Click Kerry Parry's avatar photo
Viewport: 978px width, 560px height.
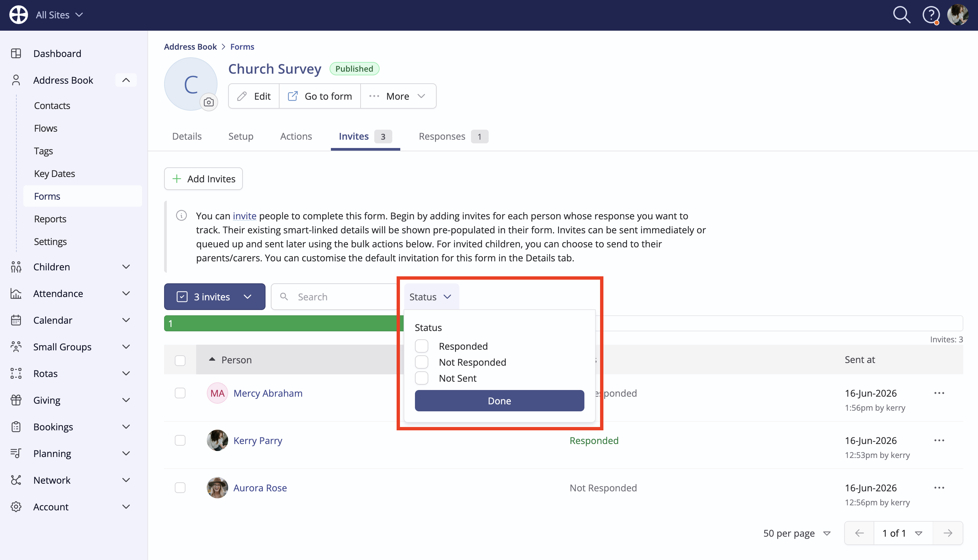[217, 440]
